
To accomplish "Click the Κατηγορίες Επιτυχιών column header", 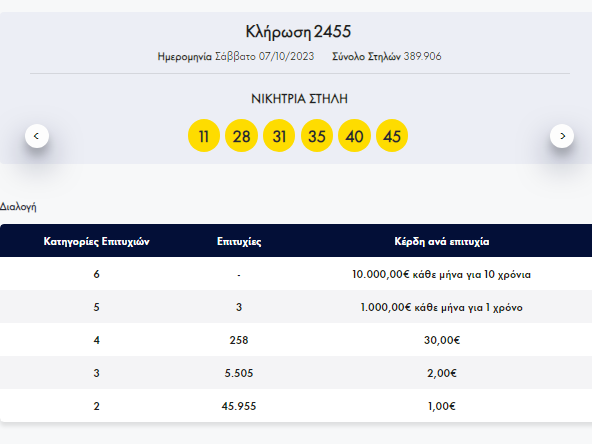I will [97, 241].
